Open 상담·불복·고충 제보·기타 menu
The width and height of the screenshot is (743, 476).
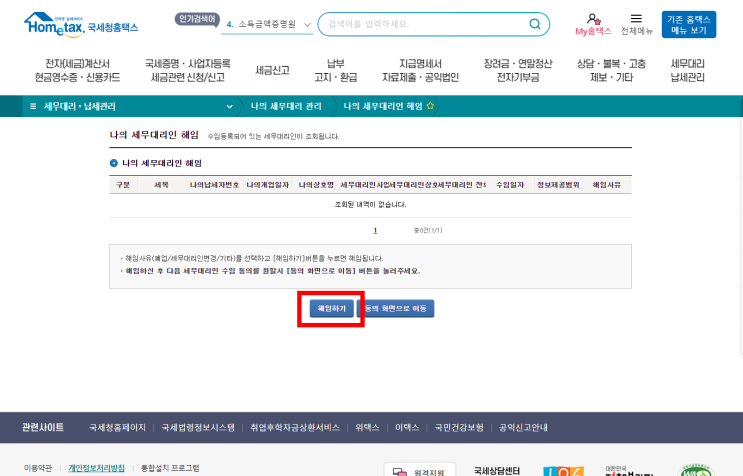pos(611,71)
